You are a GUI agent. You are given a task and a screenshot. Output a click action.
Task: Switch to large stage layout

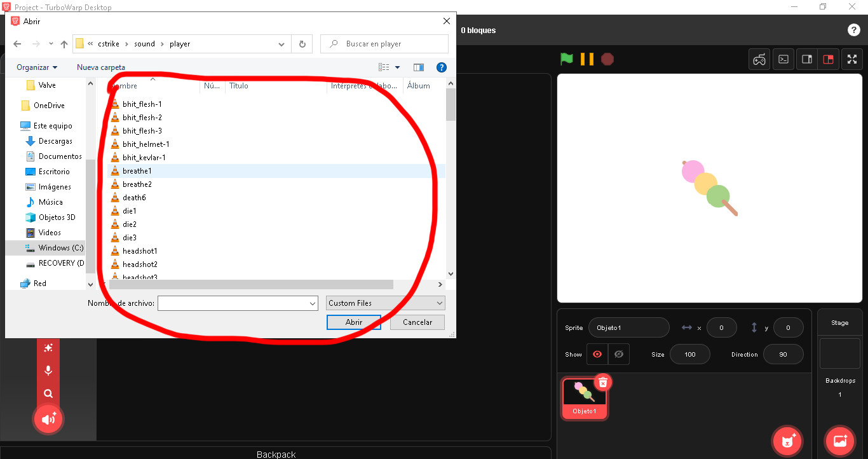[x=828, y=59]
